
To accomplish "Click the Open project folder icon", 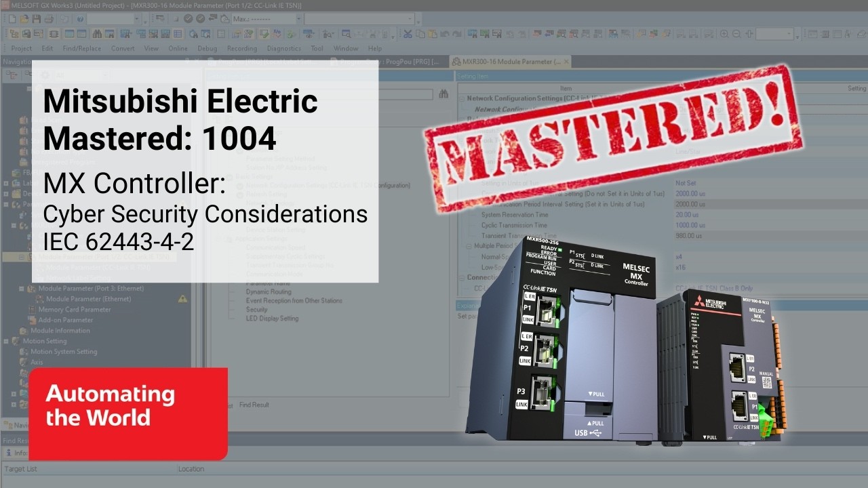I will (x=24, y=18).
